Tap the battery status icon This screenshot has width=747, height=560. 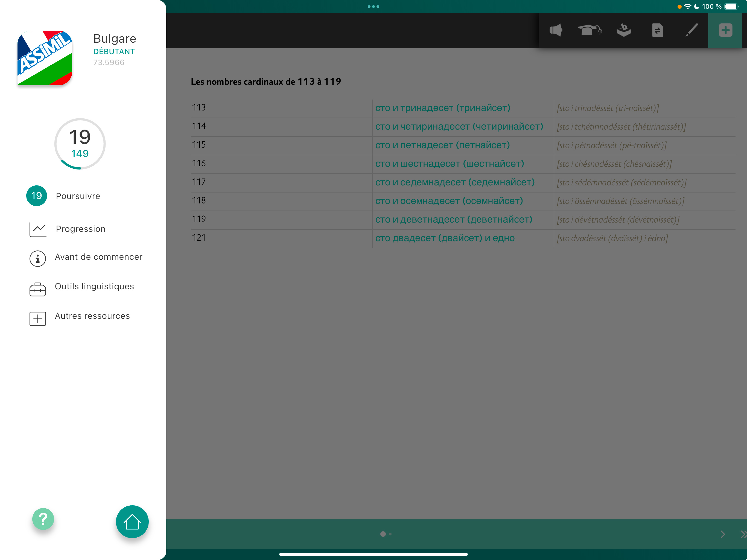[x=731, y=6]
